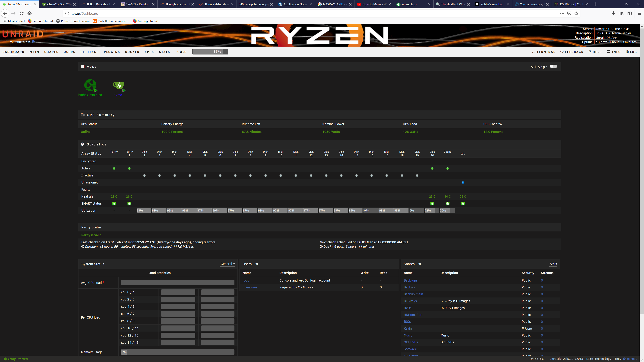Open the root user link

click(246, 280)
